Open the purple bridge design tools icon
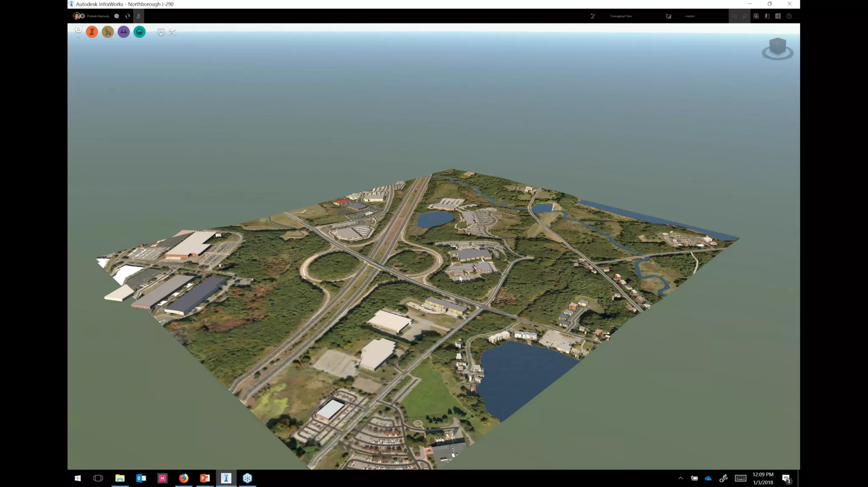The width and height of the screenshot is (868, 487). pos(123,32)
